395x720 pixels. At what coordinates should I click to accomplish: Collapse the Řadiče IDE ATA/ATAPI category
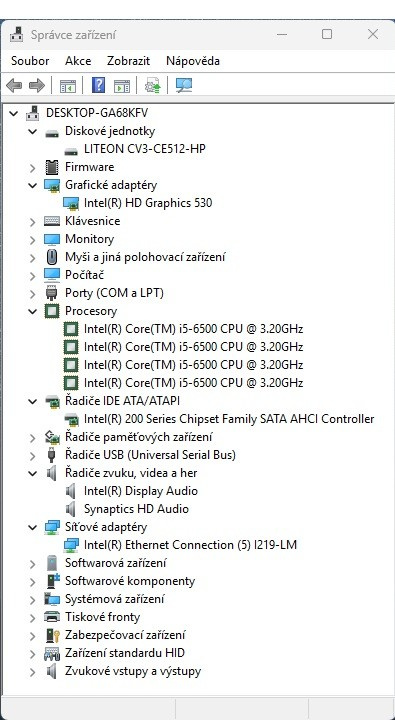pos(33,401)
